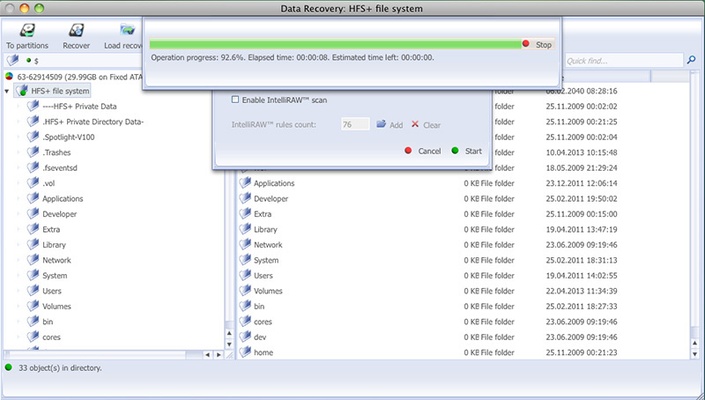This screenshot has width=705, height=400.
Task: Expand .HFS+ Private Directory Data node
Action: 18,121
